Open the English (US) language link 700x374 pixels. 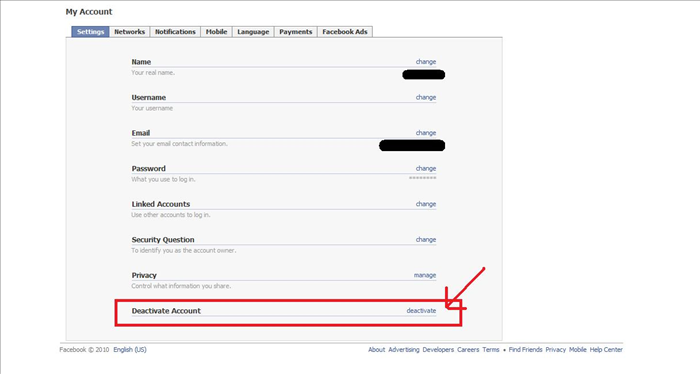pyautogui.click(x=130, y=349)
